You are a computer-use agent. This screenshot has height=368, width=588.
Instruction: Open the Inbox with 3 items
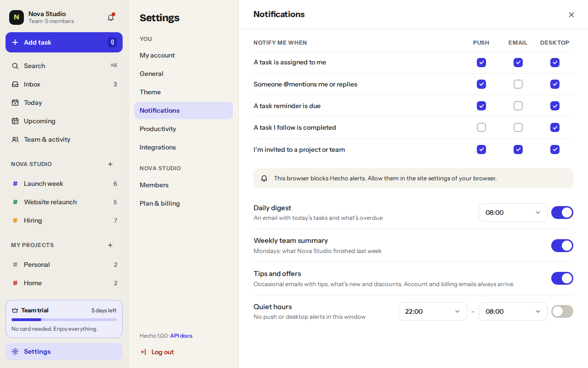(x=64, y=84)
